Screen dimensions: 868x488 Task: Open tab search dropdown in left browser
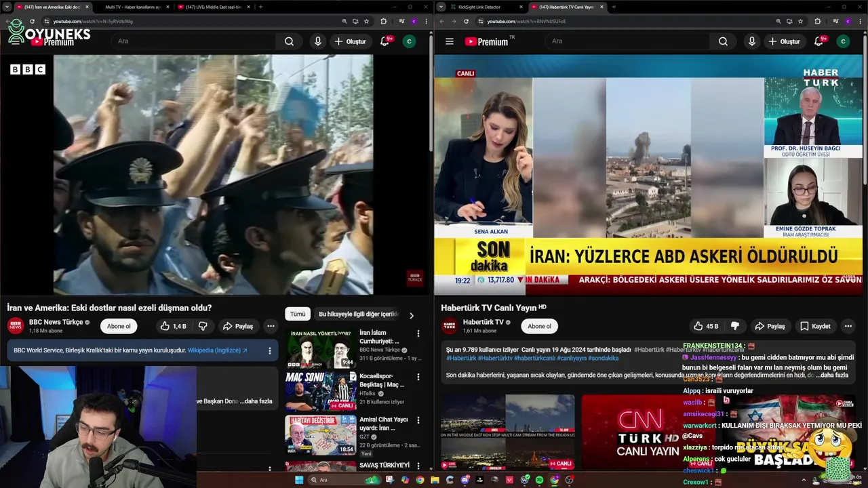coord(7,7)
